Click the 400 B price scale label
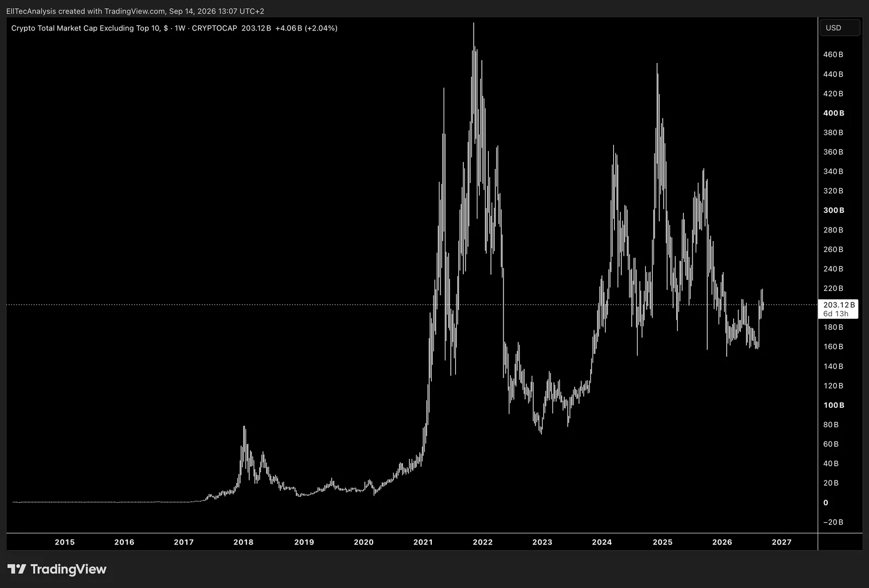Image resolution: width=869 pixels, height=588 pixels. point(834,113)
